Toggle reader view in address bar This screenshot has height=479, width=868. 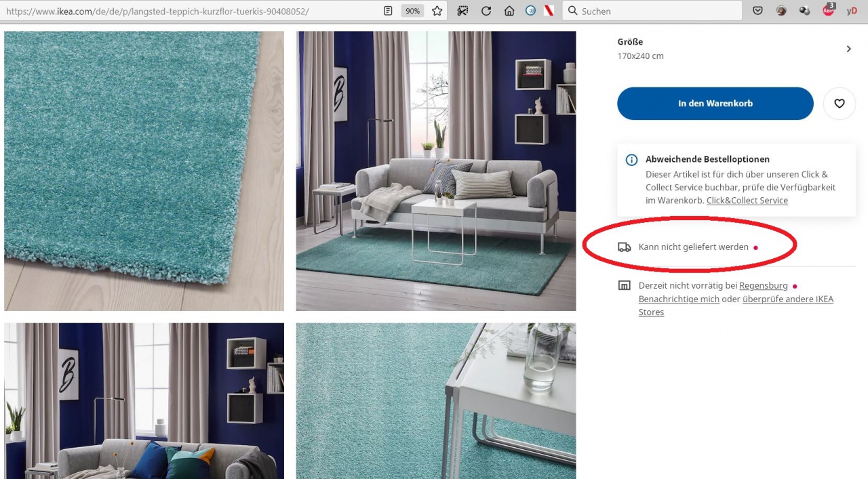point(388,11)
